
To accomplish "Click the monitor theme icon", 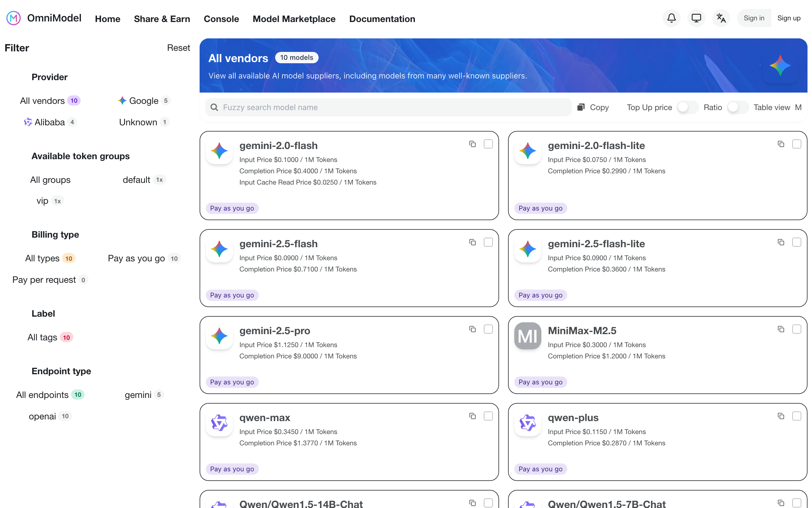I will point(696,18).
